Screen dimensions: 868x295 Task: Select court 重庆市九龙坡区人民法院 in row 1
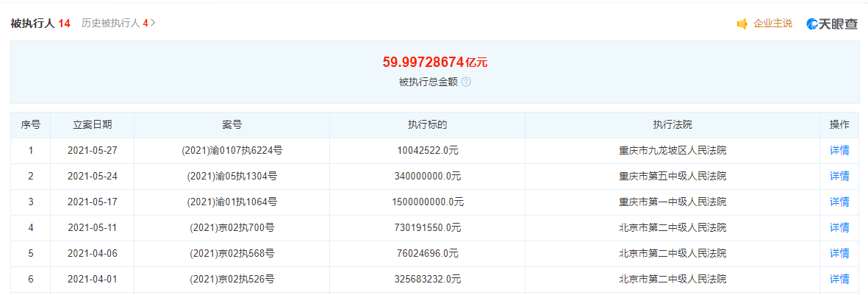pos(672,151)
